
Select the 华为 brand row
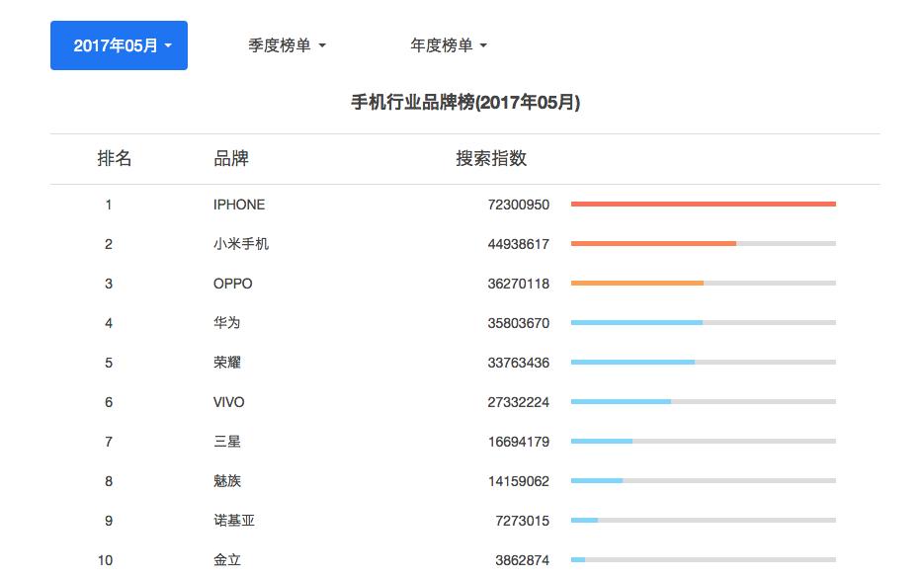click(x=227, y=323)
